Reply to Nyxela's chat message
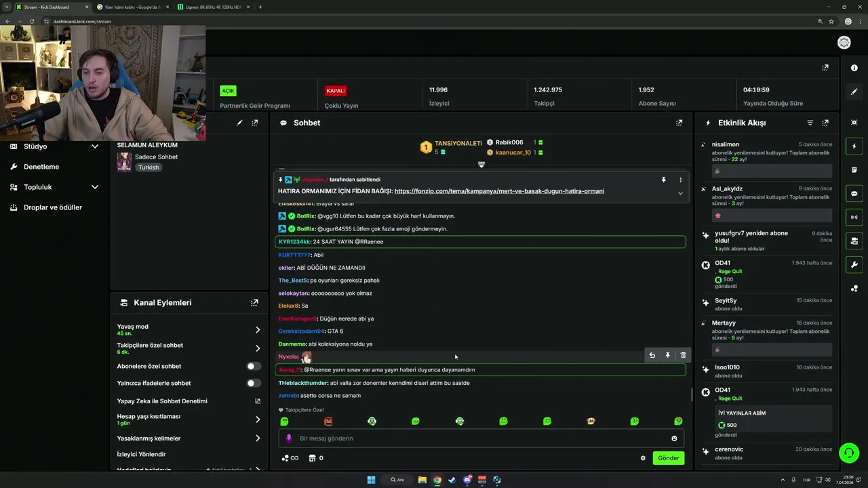 coord(652,355)
